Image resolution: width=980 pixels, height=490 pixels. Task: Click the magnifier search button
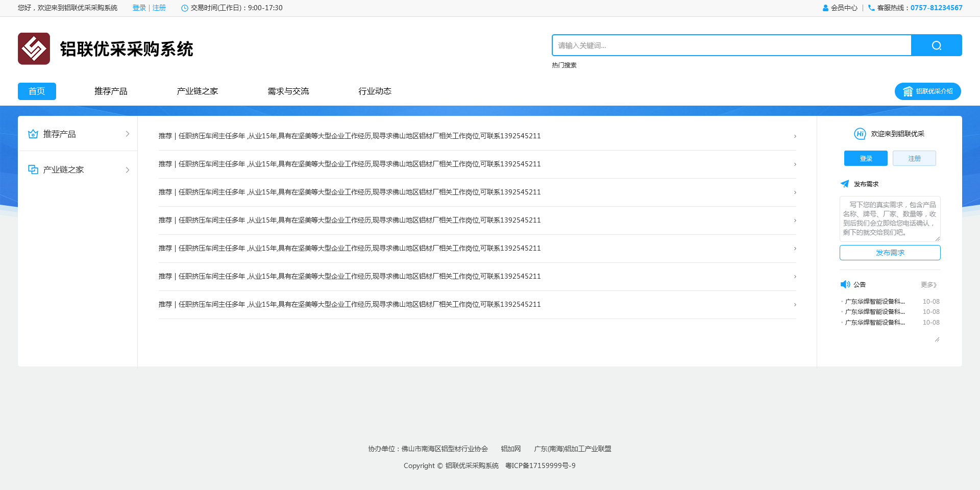pyautogui.click(x=936, y=45)
